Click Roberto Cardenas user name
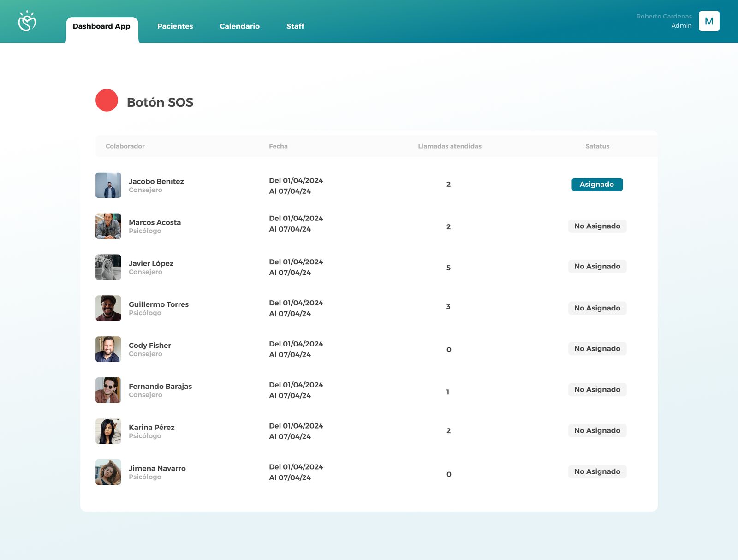Screen dimensions: 738x560 [x=664, y=16]
